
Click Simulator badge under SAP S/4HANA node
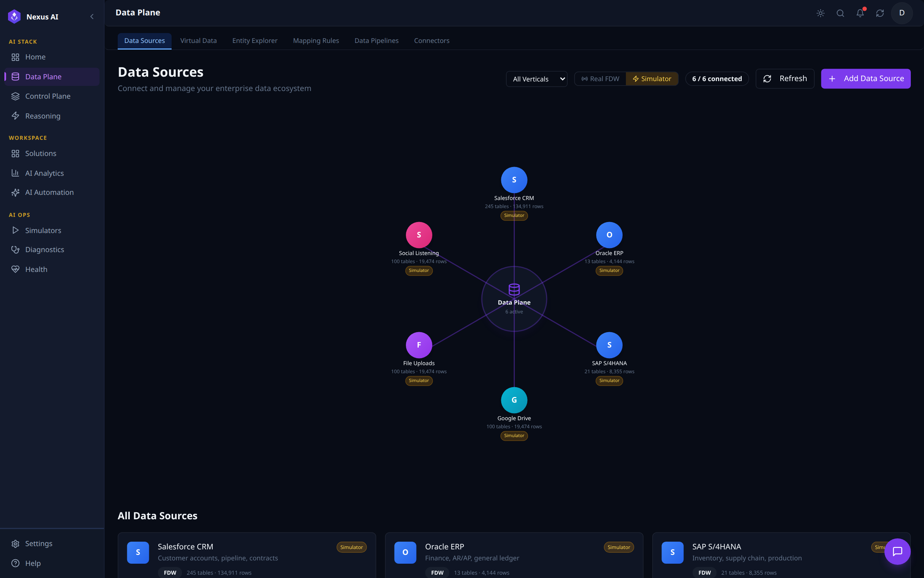tap(609, 381)
